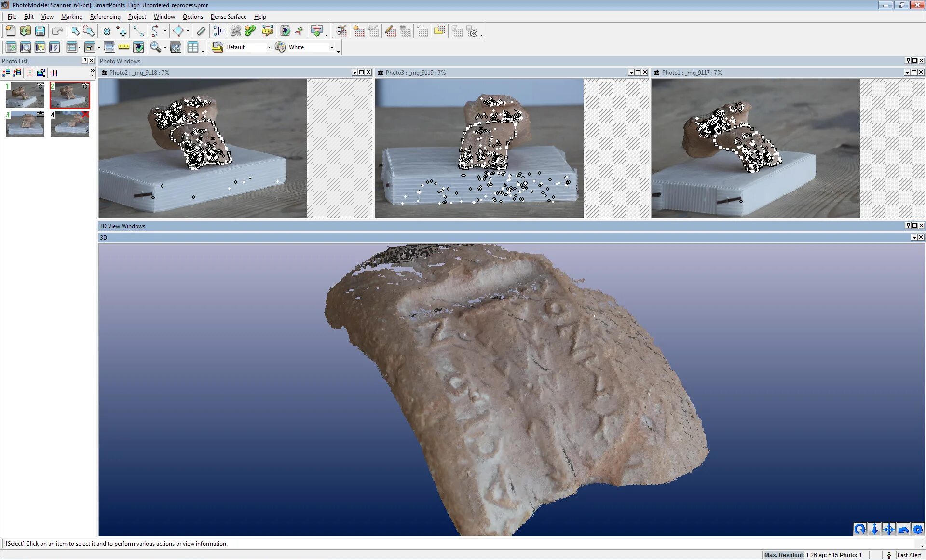
Task: Open the Referencing menu
Action: coord(105,17)
